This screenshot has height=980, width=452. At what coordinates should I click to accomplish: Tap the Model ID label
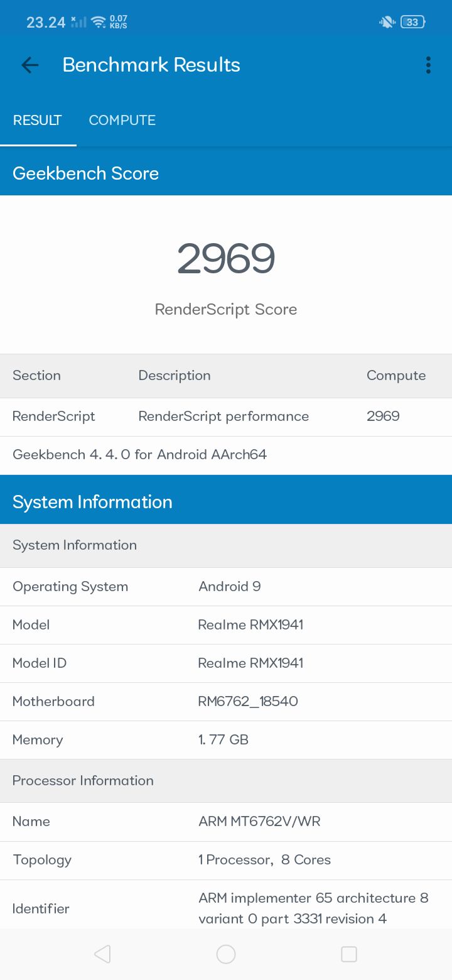(x=40, y=663)
